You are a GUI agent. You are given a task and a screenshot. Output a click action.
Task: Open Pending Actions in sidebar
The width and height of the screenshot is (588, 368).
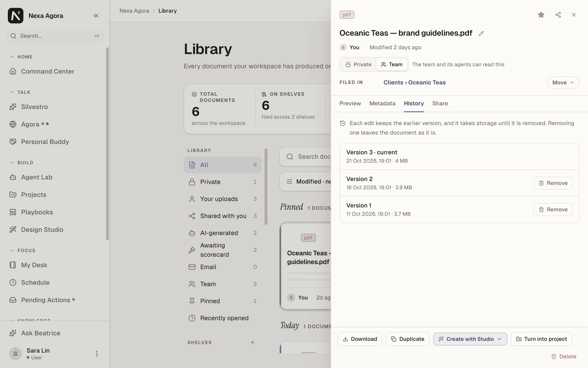55,300
